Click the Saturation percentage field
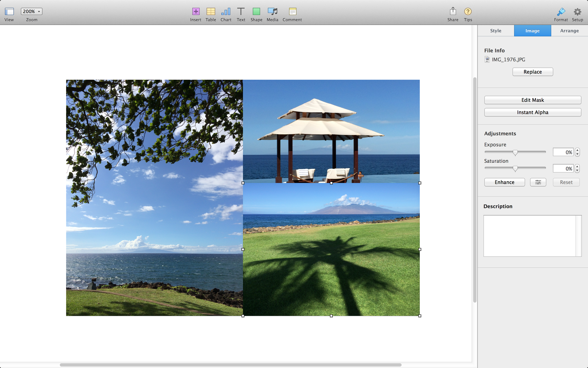588x368 pixels. point(563,168)
